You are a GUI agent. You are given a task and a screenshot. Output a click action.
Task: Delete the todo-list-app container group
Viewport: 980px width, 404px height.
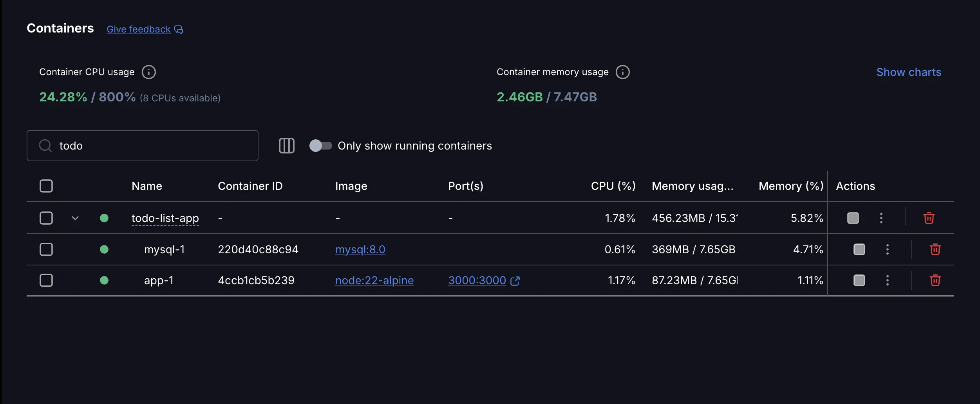click(929, 218)
